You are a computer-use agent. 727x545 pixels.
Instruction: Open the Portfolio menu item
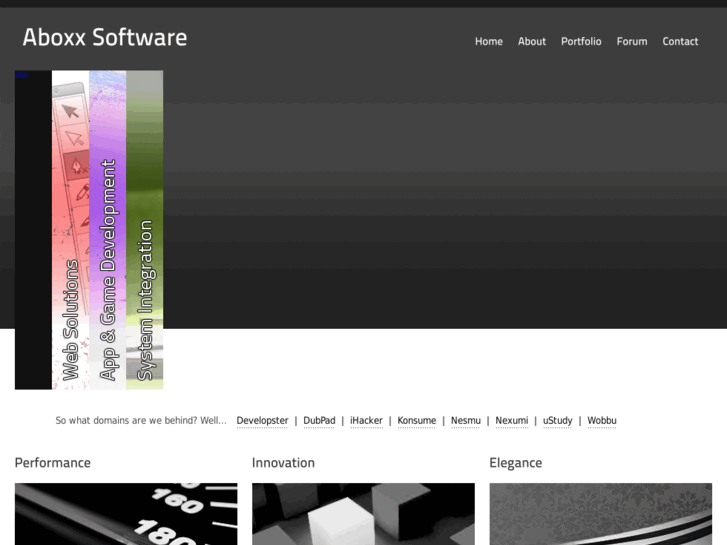pyautogui.click(x=581, y=41)
